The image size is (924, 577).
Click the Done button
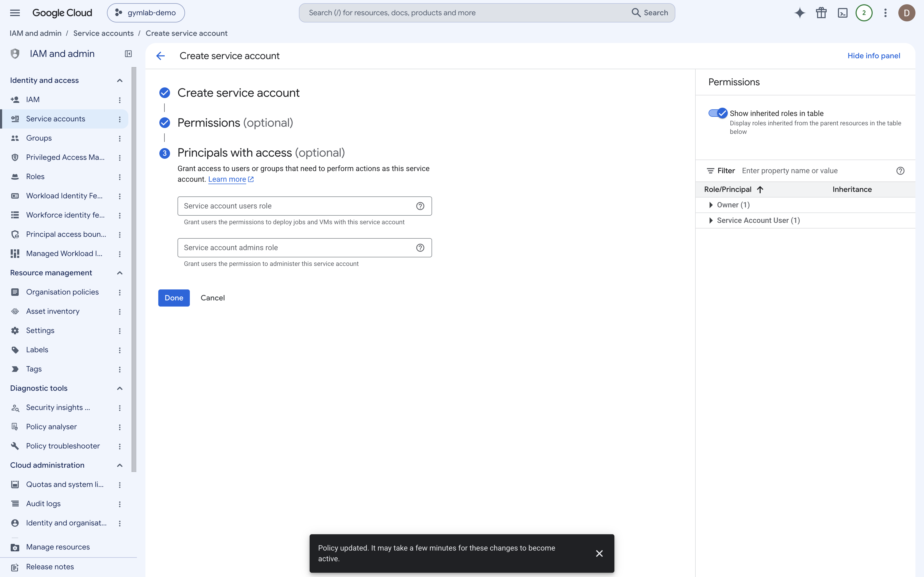[x=174, y=298]
